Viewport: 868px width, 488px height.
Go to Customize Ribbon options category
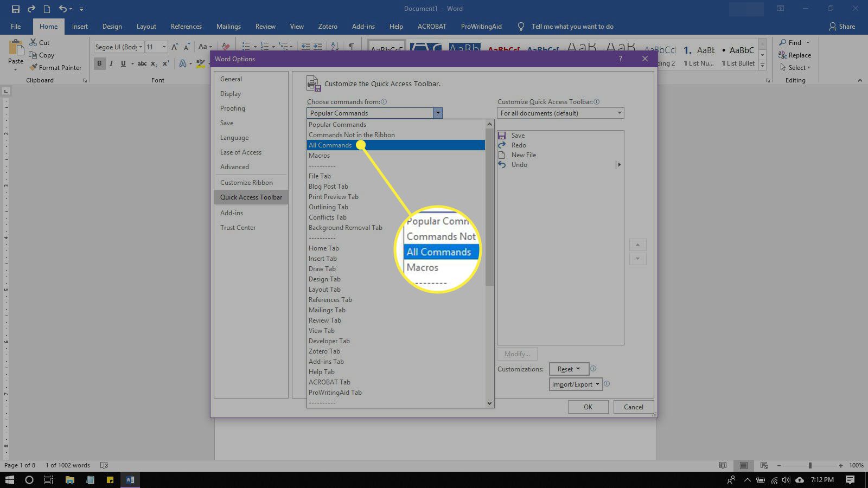click(251, 182)
